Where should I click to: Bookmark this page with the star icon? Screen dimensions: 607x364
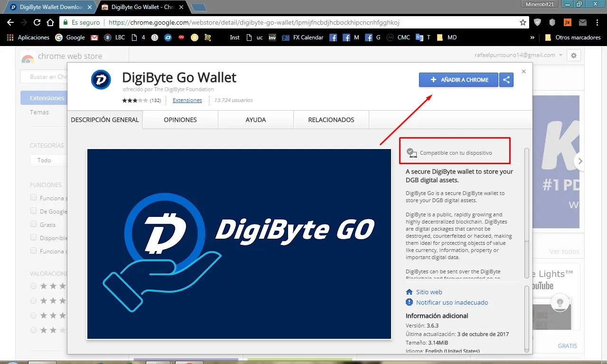523,22
